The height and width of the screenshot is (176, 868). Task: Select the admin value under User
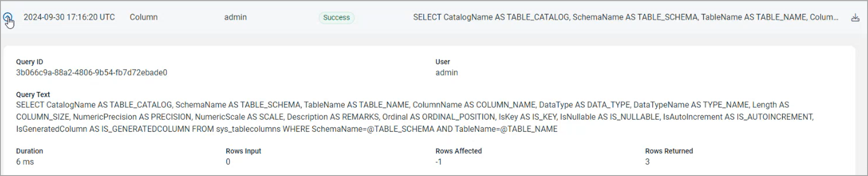(446, 73)
